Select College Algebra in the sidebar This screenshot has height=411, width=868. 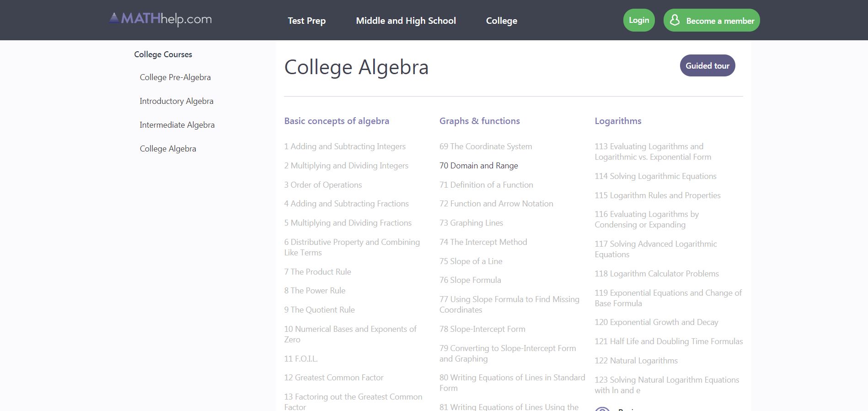pos(168,148)
